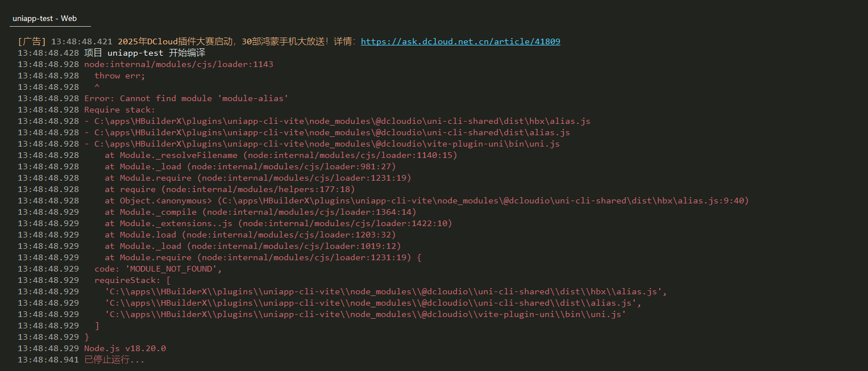Screen dimensions: 868x371
Task: Click the 'at Object.<anonymous>' stack trace line
Action: [427, 201]
